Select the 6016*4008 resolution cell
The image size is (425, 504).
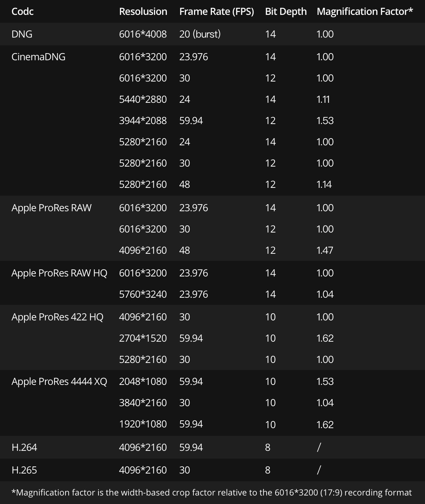click(143, 34)
